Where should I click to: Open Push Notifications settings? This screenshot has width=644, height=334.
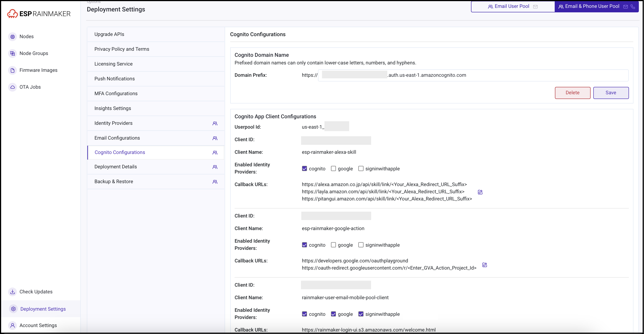156,79
